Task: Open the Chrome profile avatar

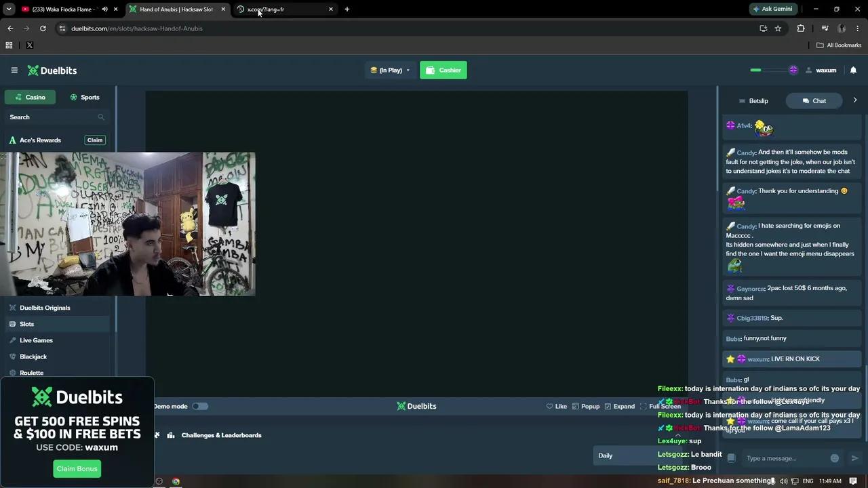Action: click(842, 28)
